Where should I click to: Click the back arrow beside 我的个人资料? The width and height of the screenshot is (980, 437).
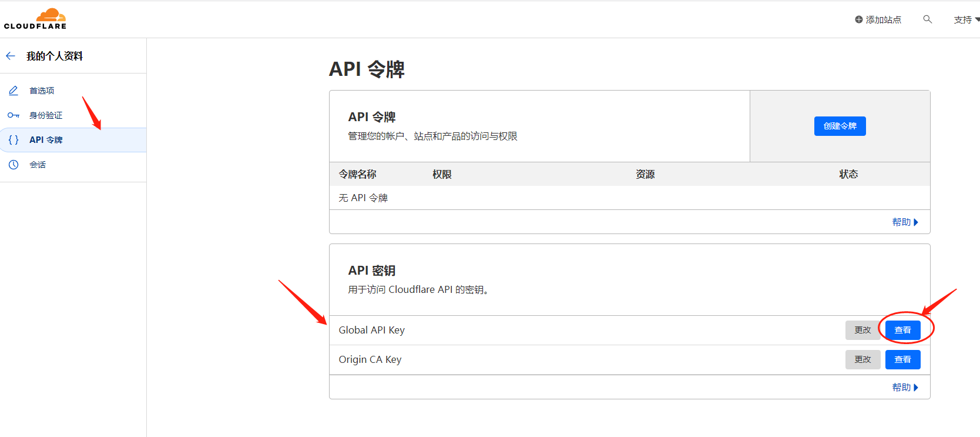tap(11, 56)
